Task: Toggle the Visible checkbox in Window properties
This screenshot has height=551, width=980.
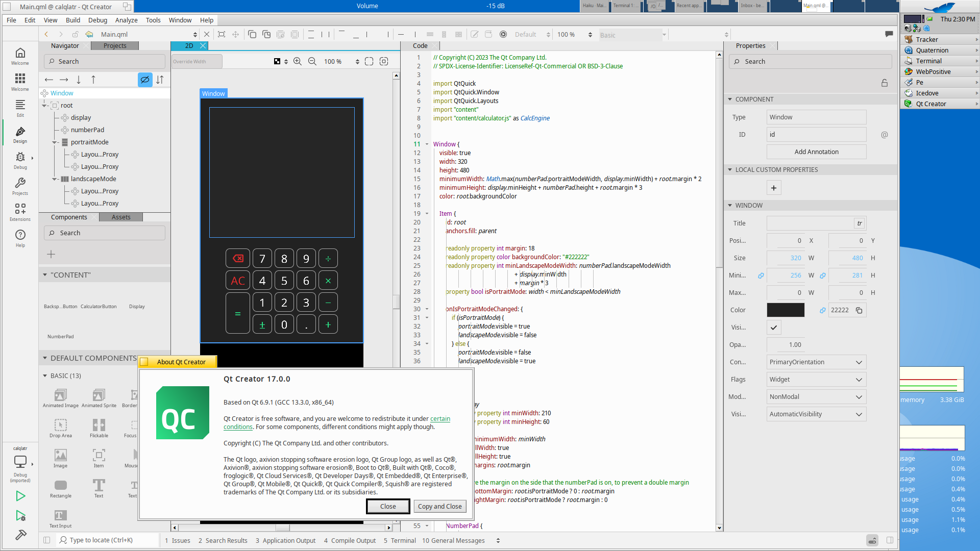Action: 774,328
